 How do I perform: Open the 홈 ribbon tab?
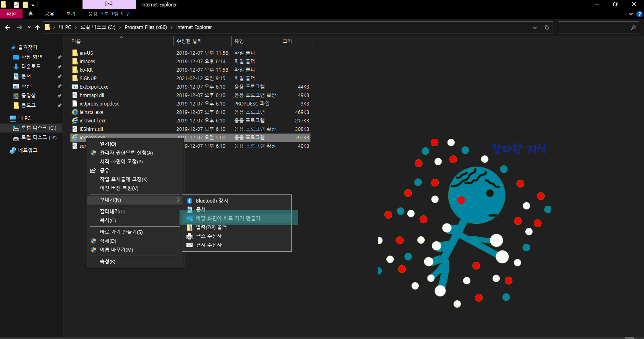click(x=31, y=14)
